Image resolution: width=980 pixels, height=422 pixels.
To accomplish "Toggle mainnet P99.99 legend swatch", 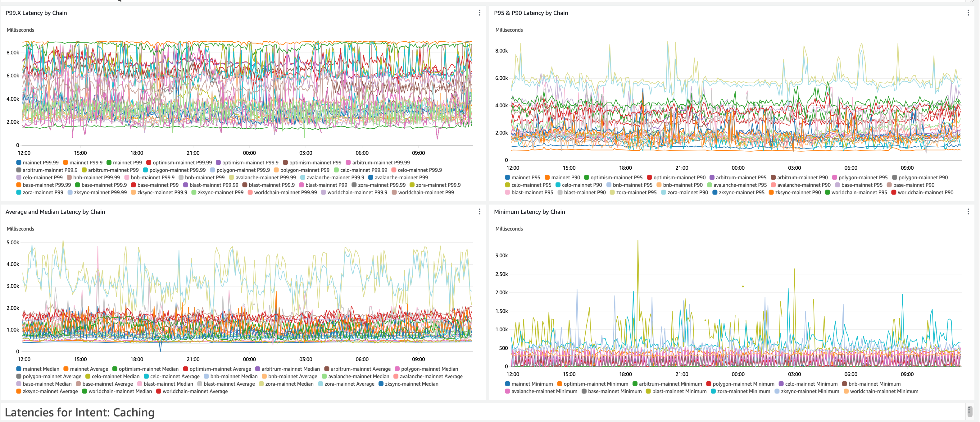I will pos(19,163).
